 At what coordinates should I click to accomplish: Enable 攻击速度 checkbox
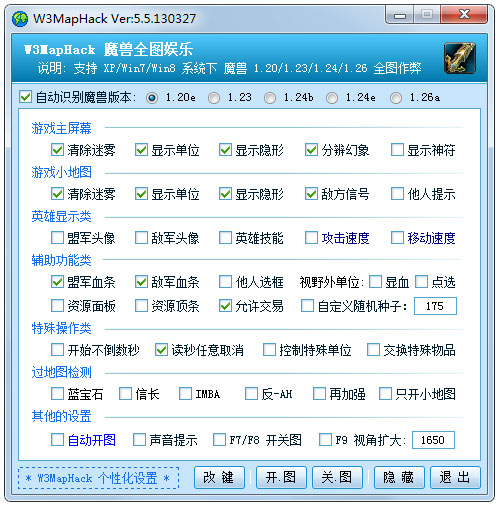tap(311, 238)
